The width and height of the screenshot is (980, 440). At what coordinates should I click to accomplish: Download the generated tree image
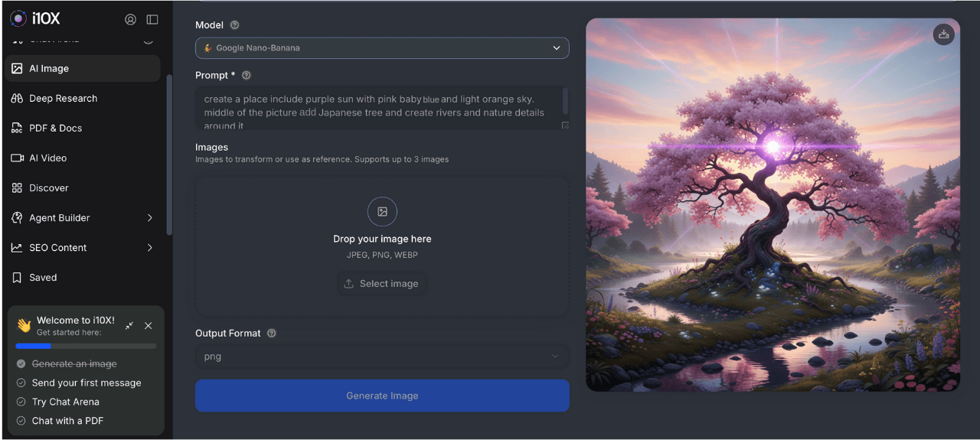click(943, 34)
